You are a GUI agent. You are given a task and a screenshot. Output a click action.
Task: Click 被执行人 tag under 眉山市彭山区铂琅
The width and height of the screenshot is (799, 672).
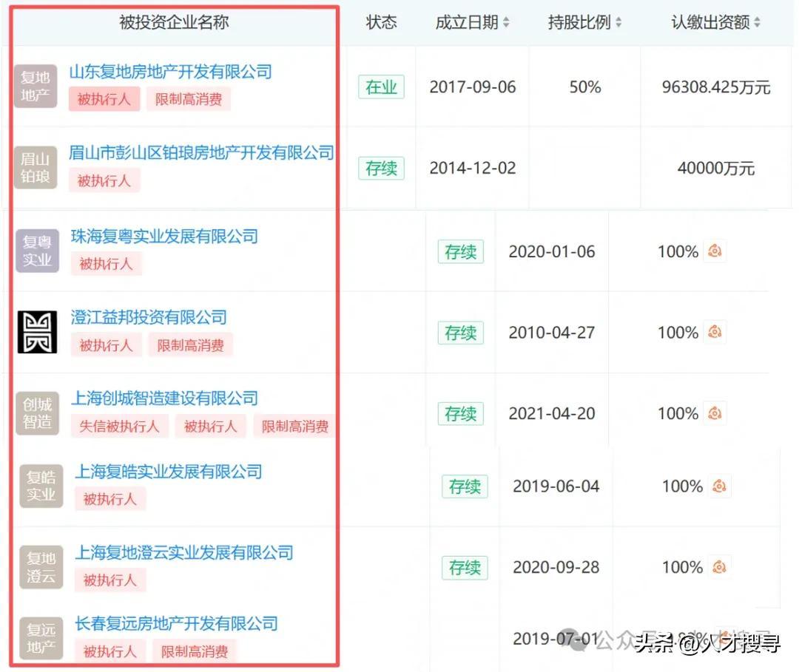coord(104,180)
